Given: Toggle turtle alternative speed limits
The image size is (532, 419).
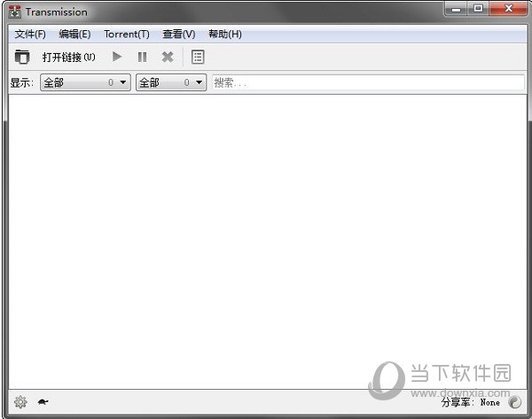Looking at the screenshot, I should click(43, 402).
